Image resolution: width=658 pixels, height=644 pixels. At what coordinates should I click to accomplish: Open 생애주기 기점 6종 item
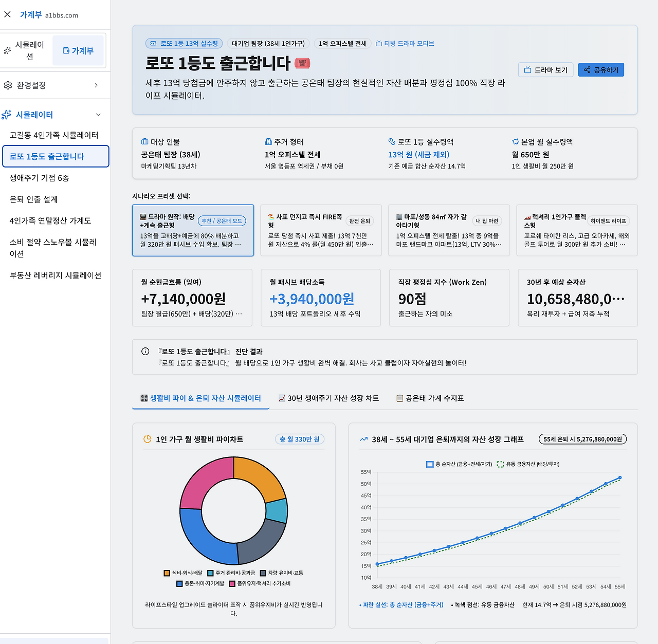(x=55, y=178)
